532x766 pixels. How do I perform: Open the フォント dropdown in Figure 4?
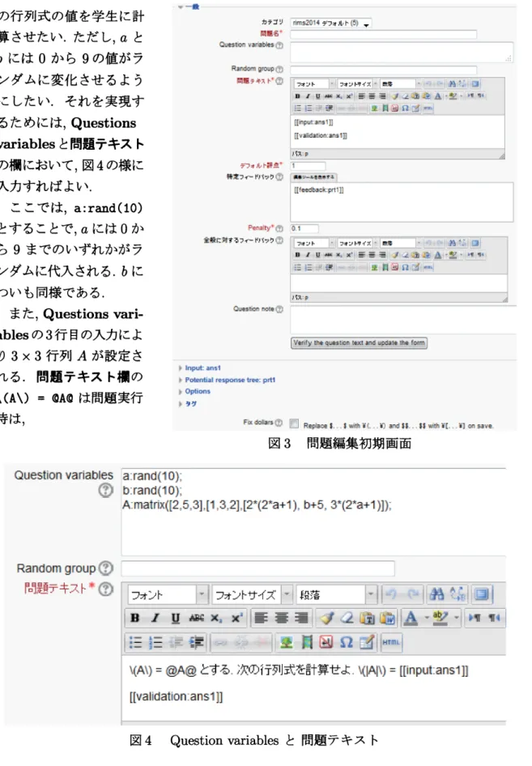point(168,594)
